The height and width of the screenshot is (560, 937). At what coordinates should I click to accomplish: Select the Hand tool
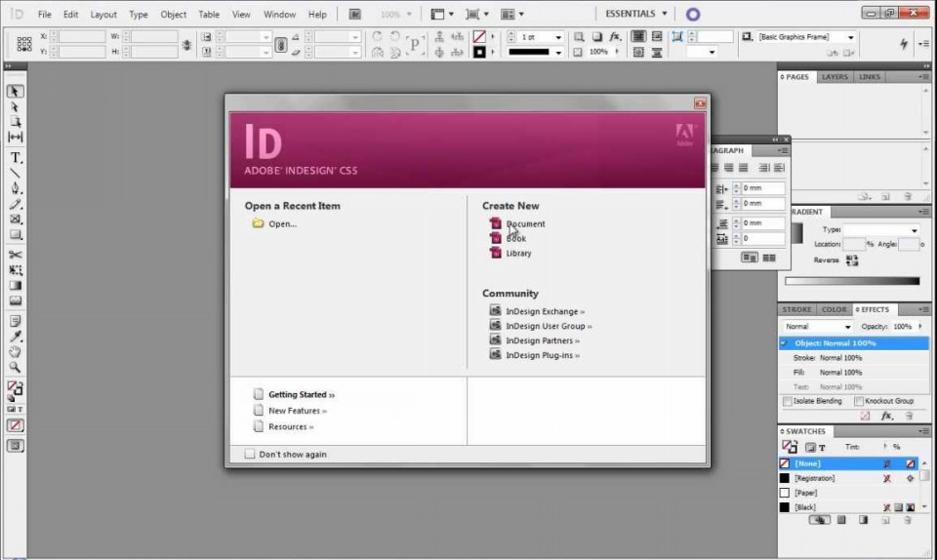[x=15, y=351]
